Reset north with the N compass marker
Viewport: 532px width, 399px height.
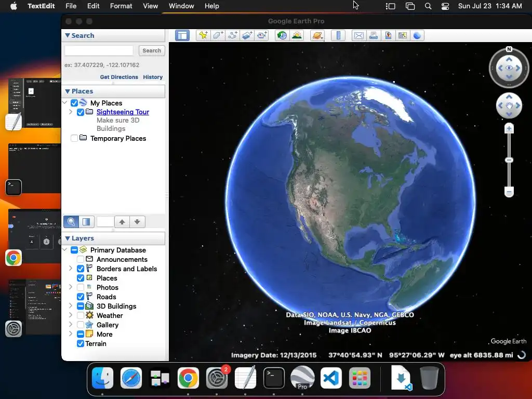(x=509, y=49)
